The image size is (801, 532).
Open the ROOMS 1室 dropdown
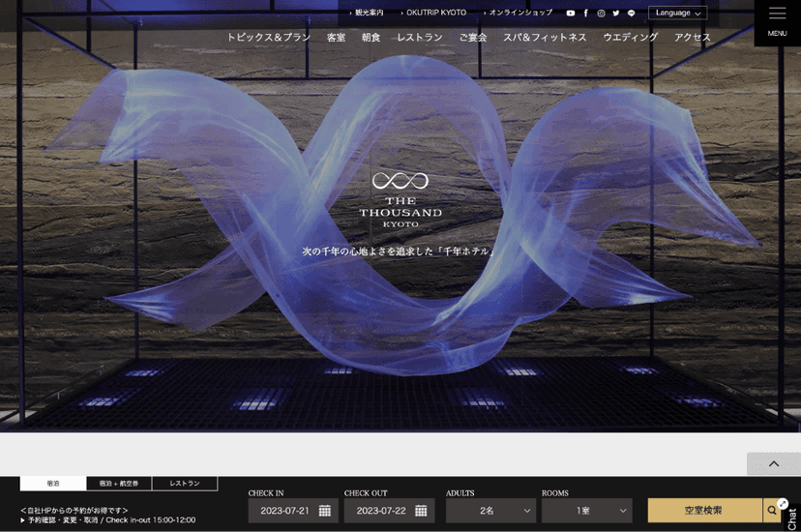[x=587, y=511]
